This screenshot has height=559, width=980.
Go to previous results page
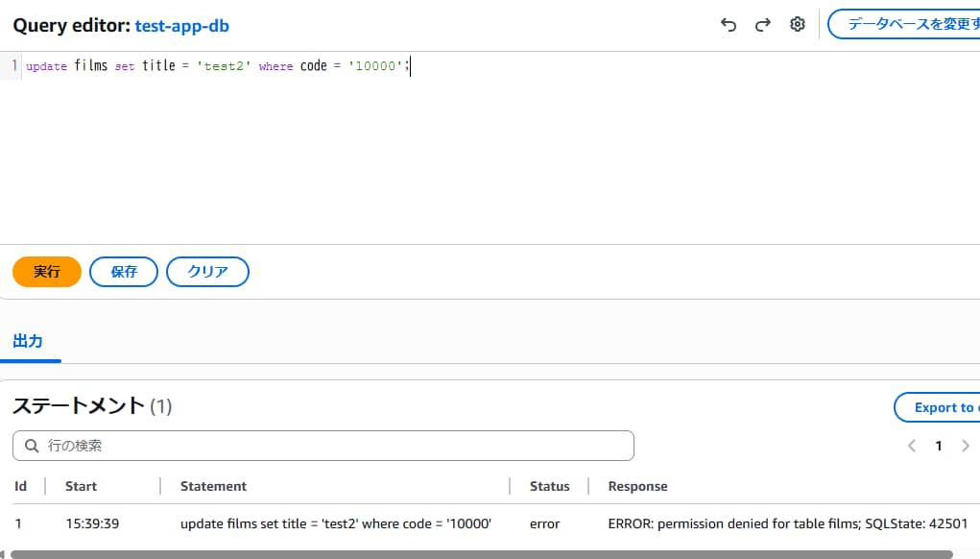point(912,446)
